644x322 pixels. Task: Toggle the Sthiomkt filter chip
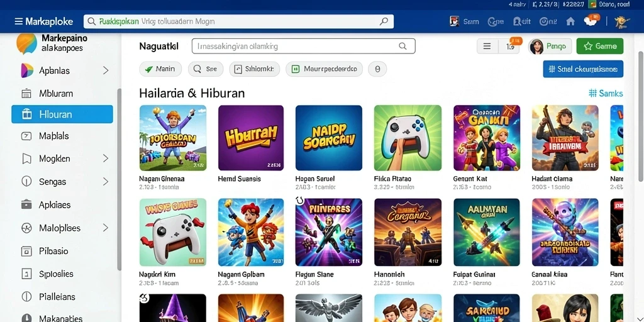pos(255,69)
